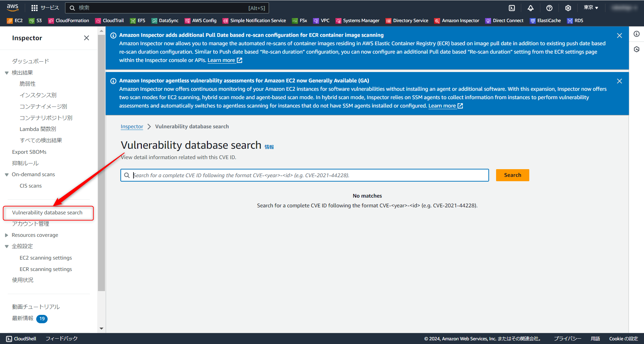The image size is (644, 344).
Task: Collapse the On-demand scans section
Action: point(7,175)
